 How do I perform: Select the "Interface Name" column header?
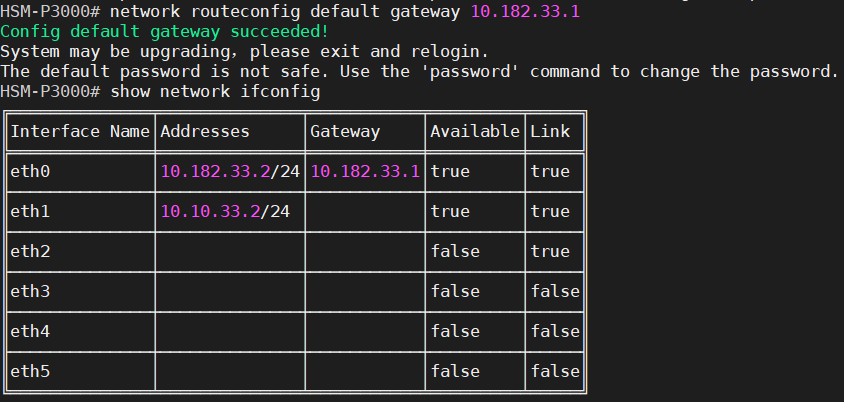pos(80,131)
